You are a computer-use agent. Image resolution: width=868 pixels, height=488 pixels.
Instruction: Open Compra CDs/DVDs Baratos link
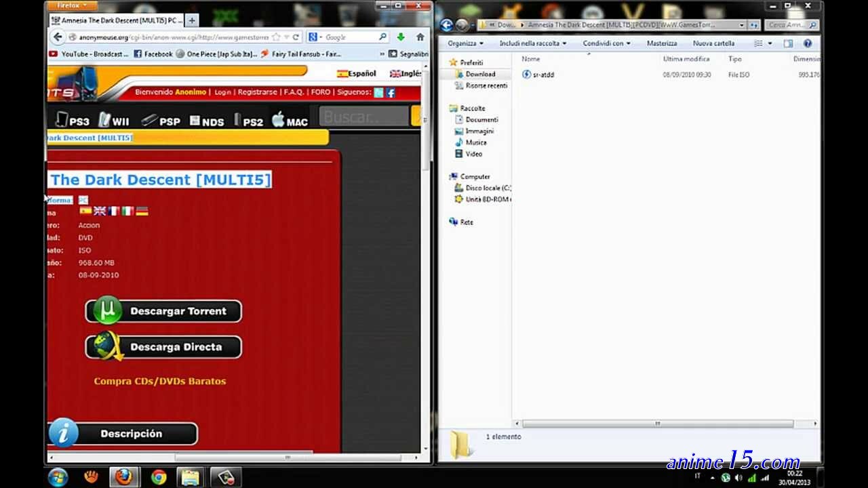pos(160,381)
